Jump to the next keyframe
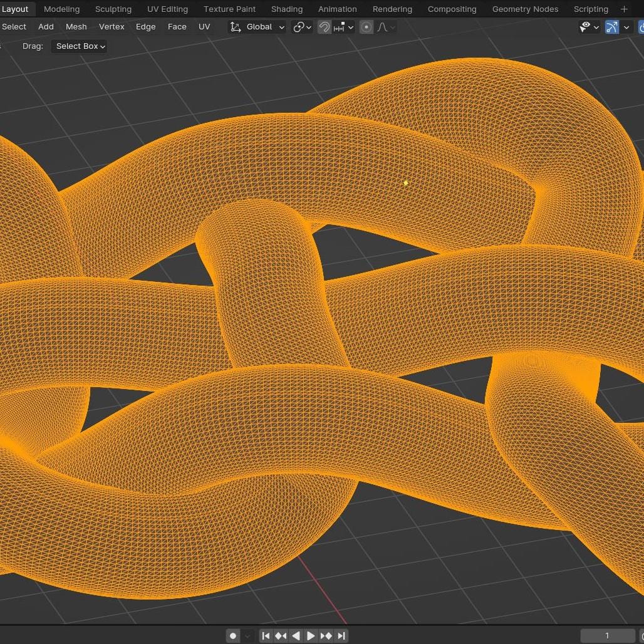This screenshot has height=644, width=644. pyautogui.click(x=326, y=636)
